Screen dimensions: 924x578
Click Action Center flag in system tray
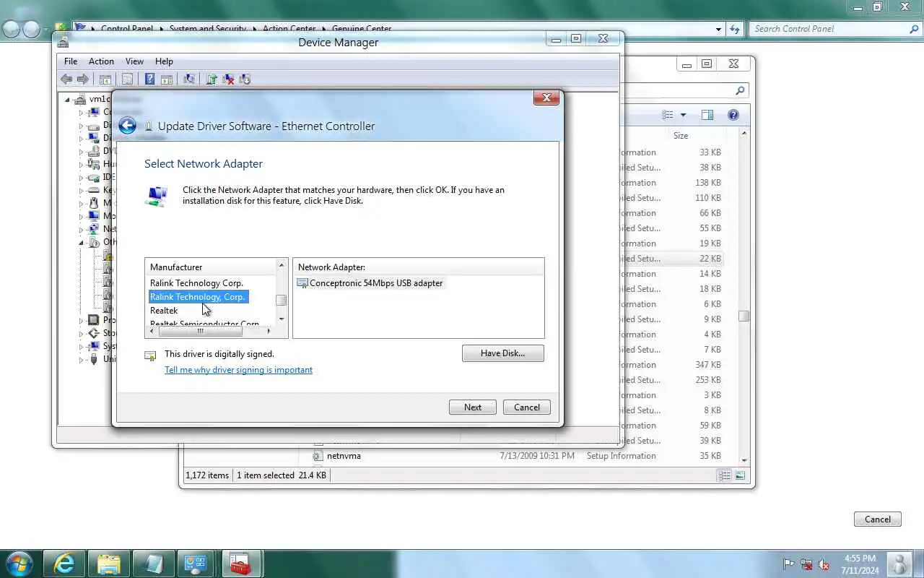pos(789,564)
